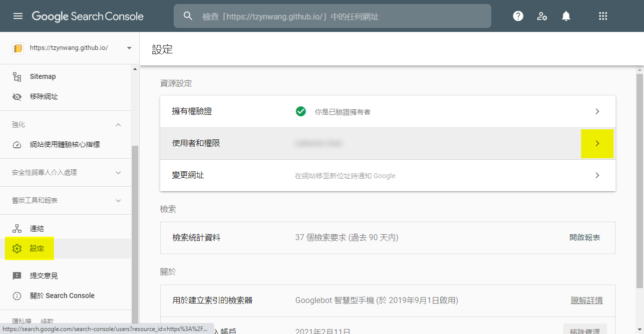Image resolution: width=644 pixels, height=334 pixels.
Task: Open 變更網址 row chevron
Action: click(x=598, y=175)
